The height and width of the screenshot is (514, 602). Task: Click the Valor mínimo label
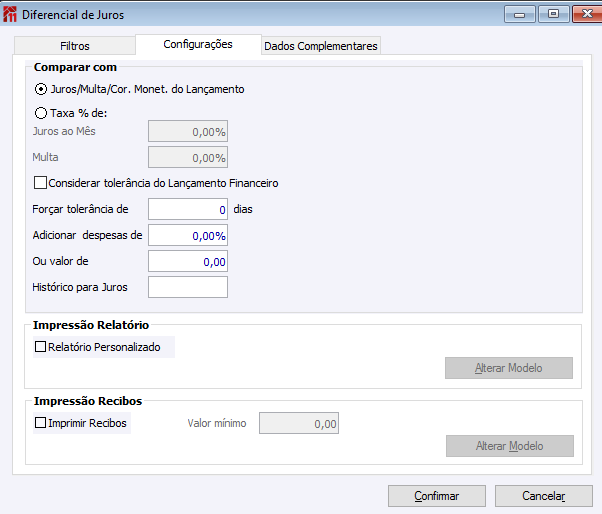pyautogui.click(x=217, y=423)
